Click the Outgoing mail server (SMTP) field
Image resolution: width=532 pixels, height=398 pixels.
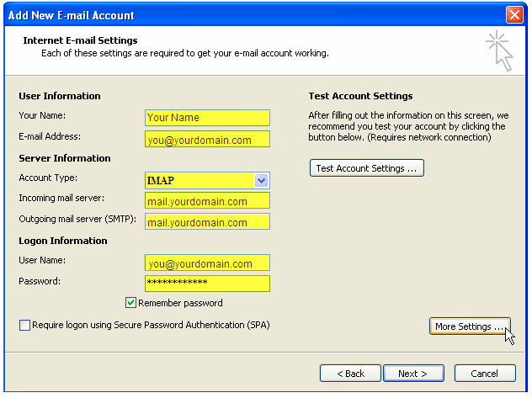click(207, 222)
